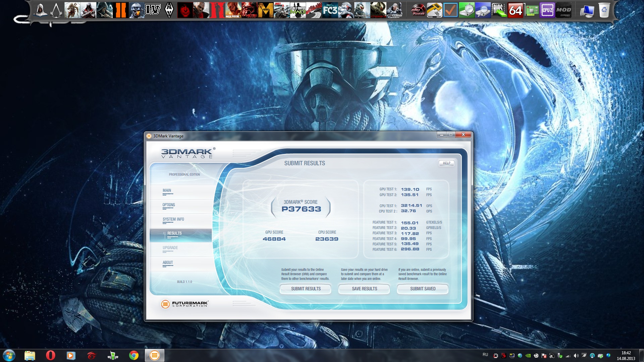
Task: Open the Recycle Bin in the dock
Action: [604, 10]
